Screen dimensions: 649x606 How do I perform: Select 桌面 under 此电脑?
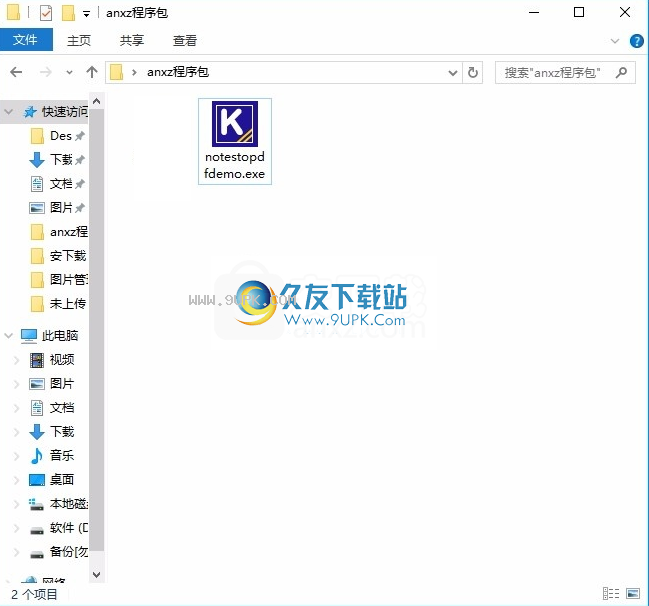click(x=52, y=480)
